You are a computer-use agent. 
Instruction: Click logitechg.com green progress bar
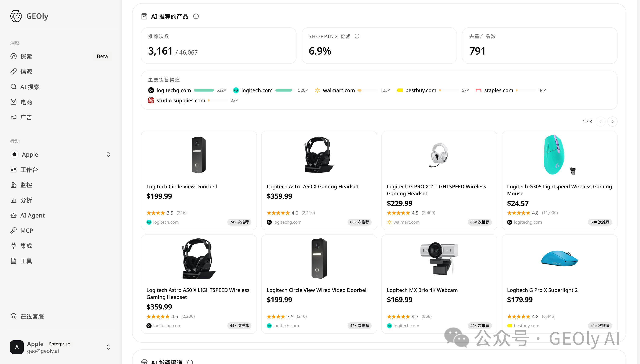click(203, 90)
